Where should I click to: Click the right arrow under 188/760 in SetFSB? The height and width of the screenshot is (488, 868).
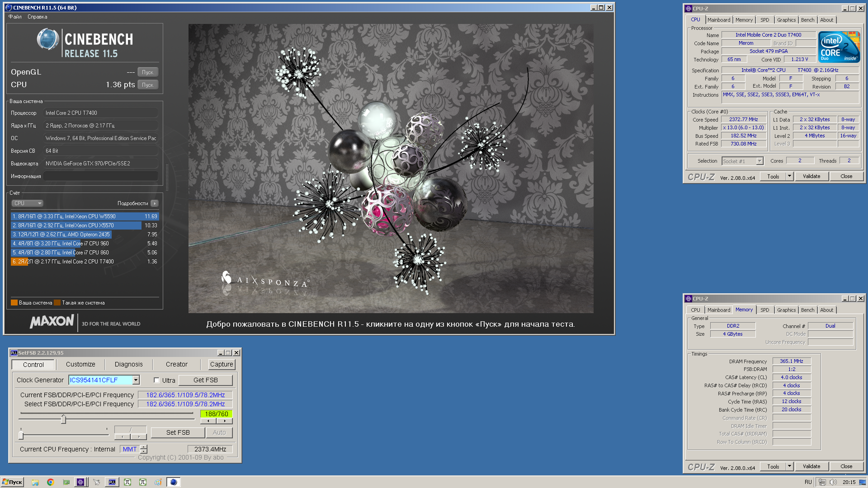click(225, 421)
